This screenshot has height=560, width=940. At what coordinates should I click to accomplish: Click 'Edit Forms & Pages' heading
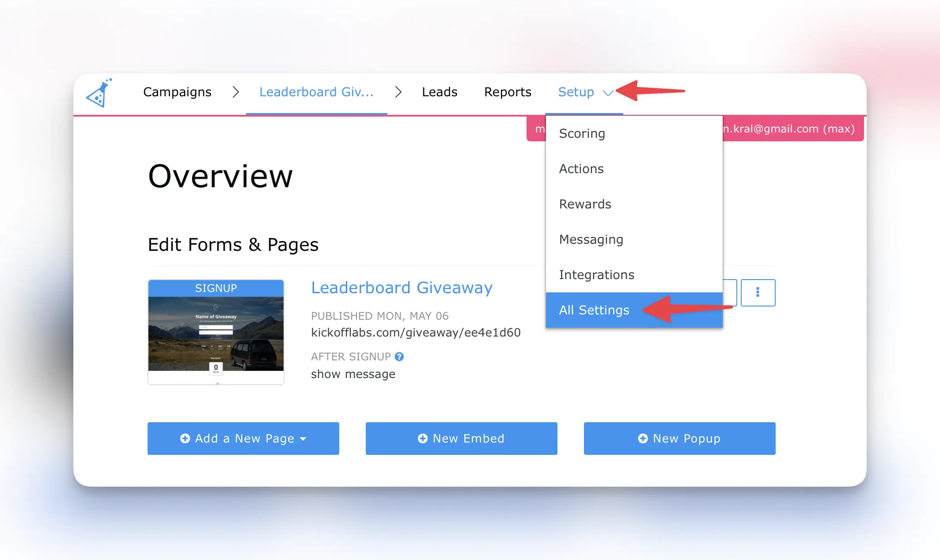pyautogui.click(x=233, y=244)
